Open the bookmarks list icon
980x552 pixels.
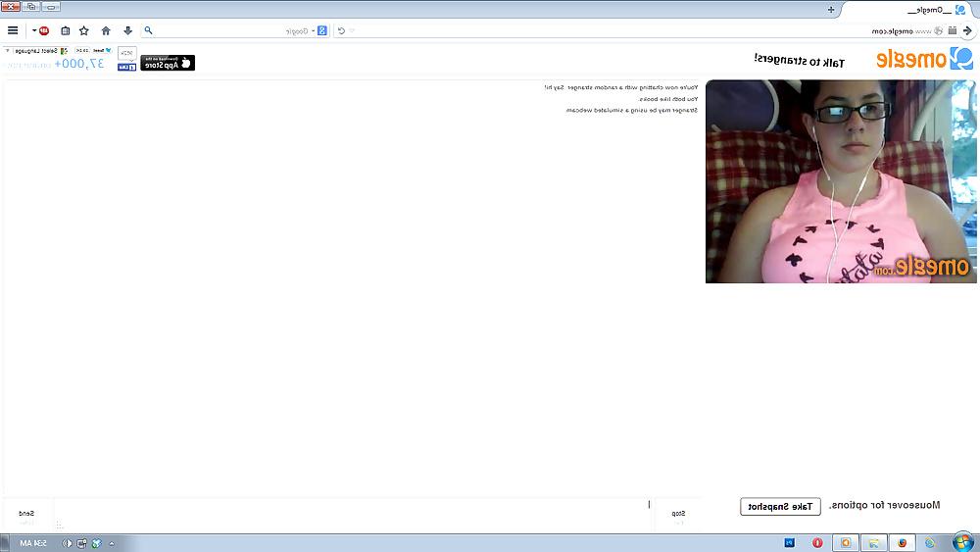(65, 30)
